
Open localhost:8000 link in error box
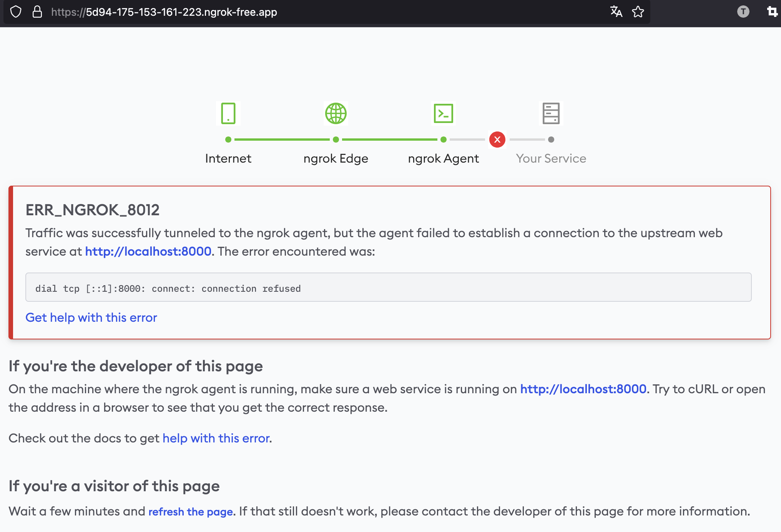pos(148,251)
